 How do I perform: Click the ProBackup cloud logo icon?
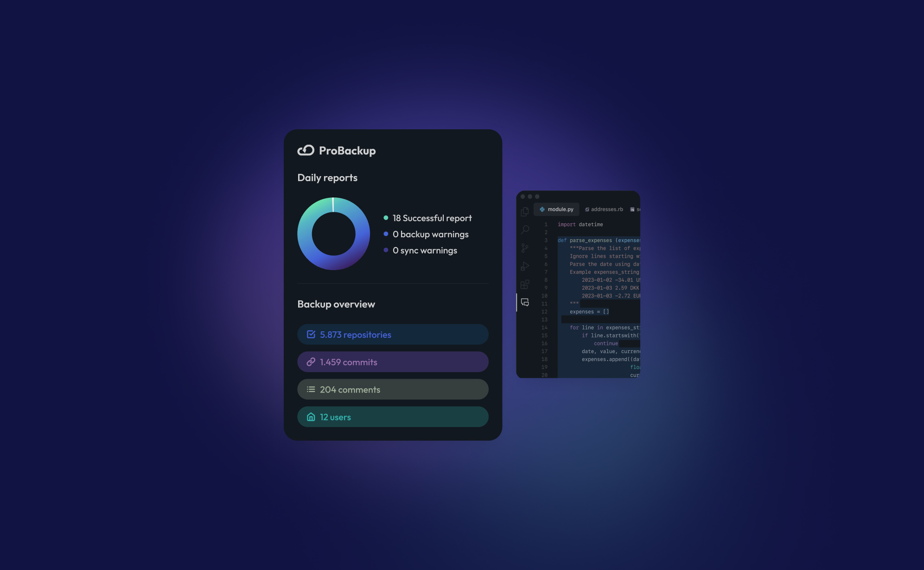[305, 150]
